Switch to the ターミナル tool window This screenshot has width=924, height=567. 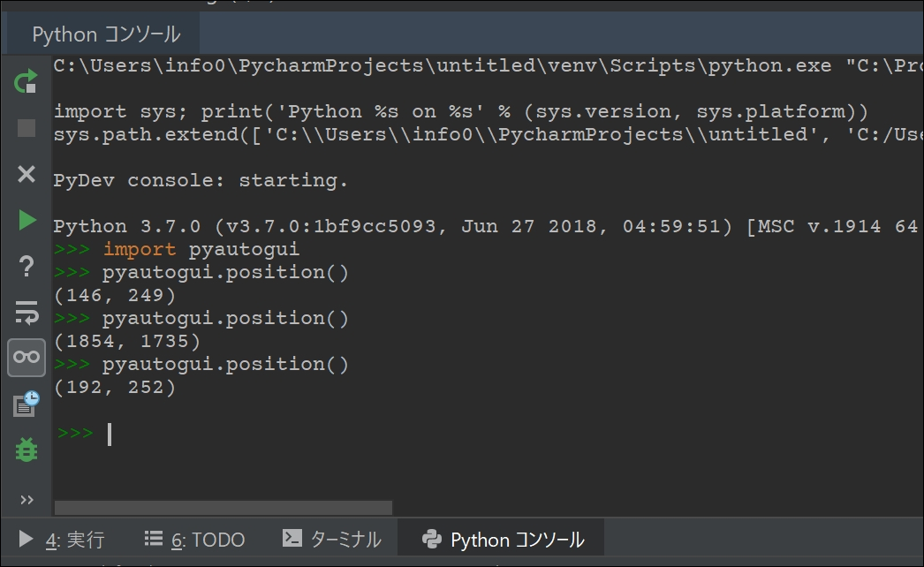pos(332,540)
